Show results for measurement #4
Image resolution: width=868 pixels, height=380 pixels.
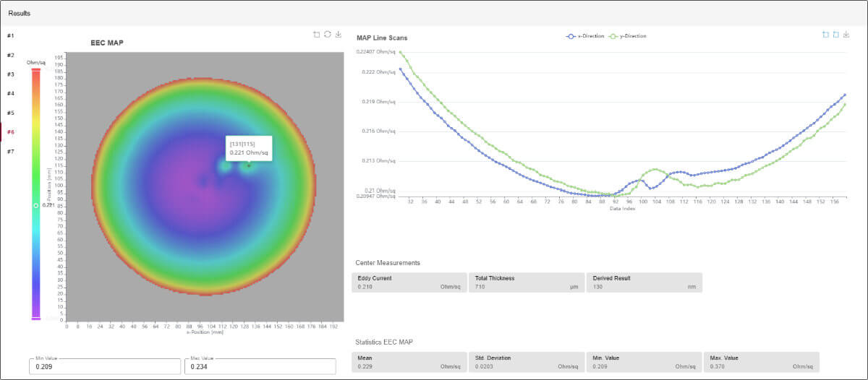pyautogui.click(x=10, y=93)
